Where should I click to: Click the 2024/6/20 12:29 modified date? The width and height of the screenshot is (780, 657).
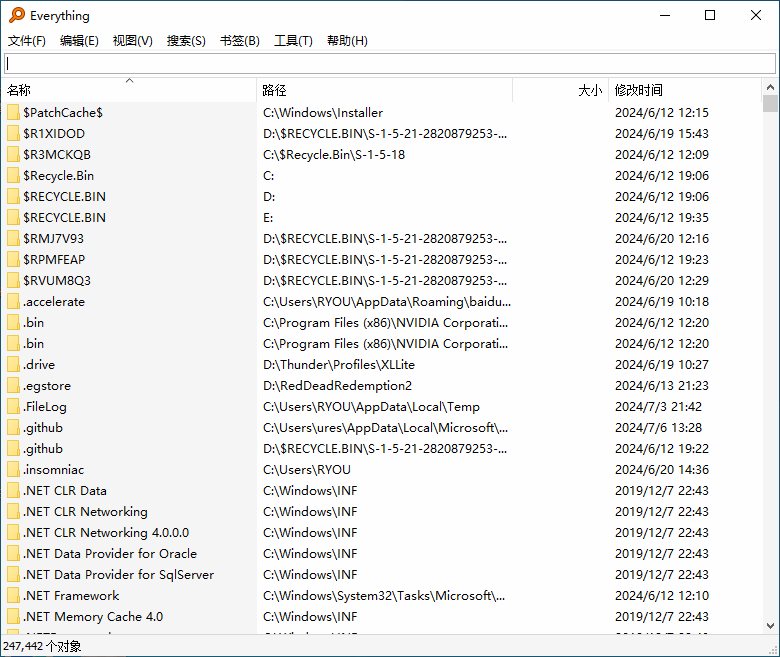click(x=662, y=281)
